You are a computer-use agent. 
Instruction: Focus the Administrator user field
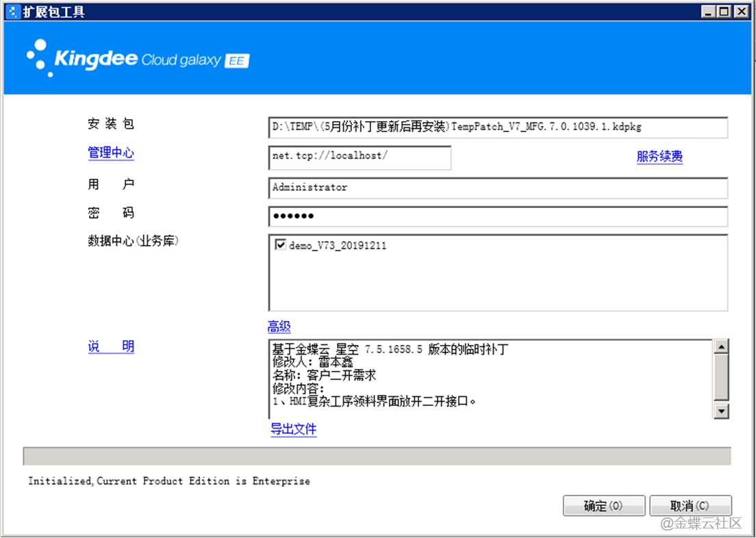click(x=498, y=188)
